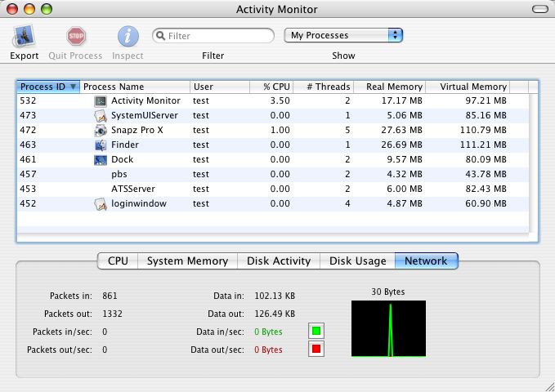Click the Snapz Pro X name text
The image size is (555, 392).
137,130
